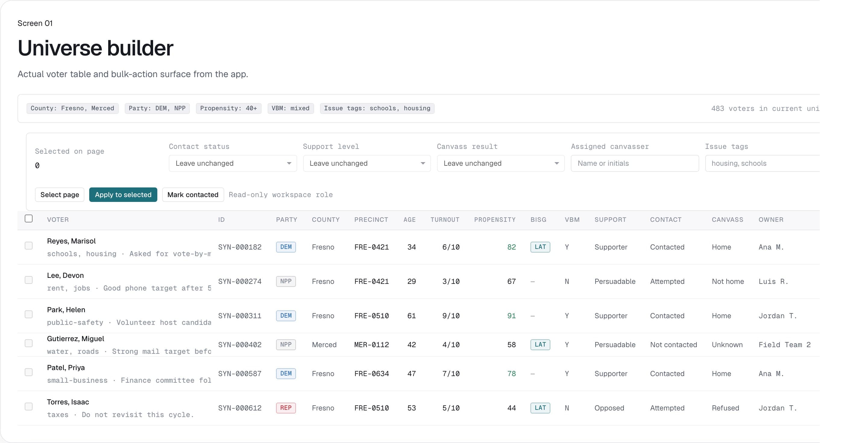
Task: Check the row checkbox for Park, Helen
Action: click(x=29, y=314)
